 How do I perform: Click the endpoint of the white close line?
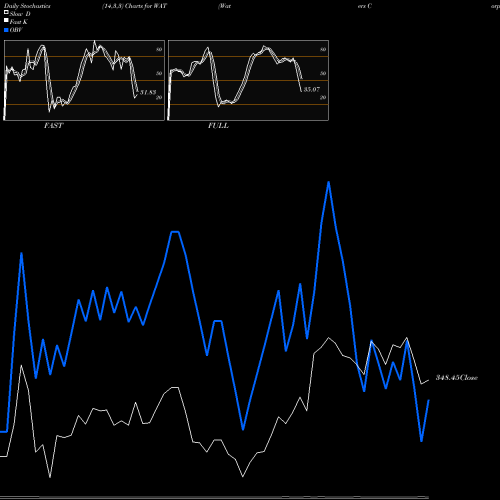(429, 380)
